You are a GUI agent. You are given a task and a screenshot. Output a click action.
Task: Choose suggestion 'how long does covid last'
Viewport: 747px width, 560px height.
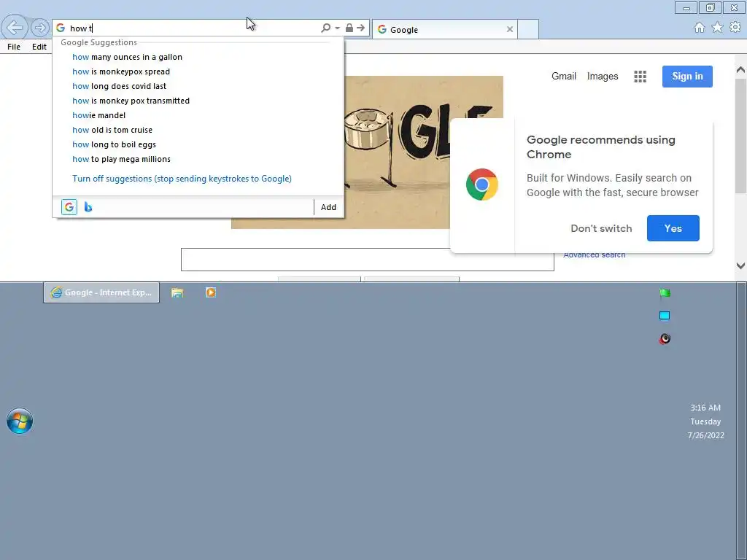click(198, 86)
